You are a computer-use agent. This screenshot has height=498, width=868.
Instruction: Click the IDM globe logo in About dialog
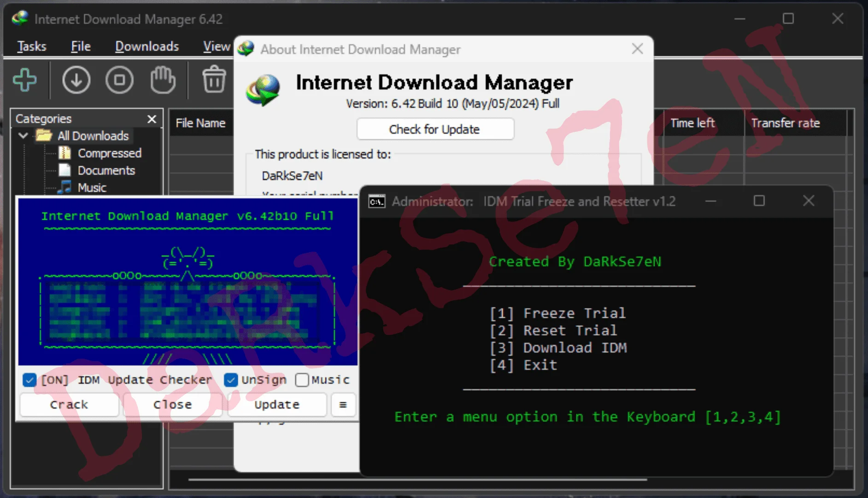click(x=263, y=89)
